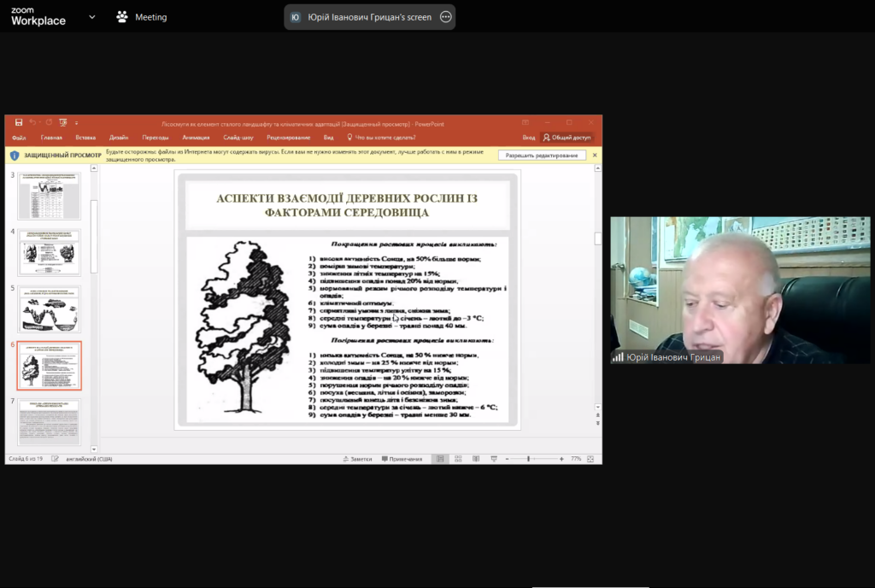Image resolution: width=875 pixels, height=588 pixels.
Task: Click Fit slide to window icon
Action: (x=590, y=459)
